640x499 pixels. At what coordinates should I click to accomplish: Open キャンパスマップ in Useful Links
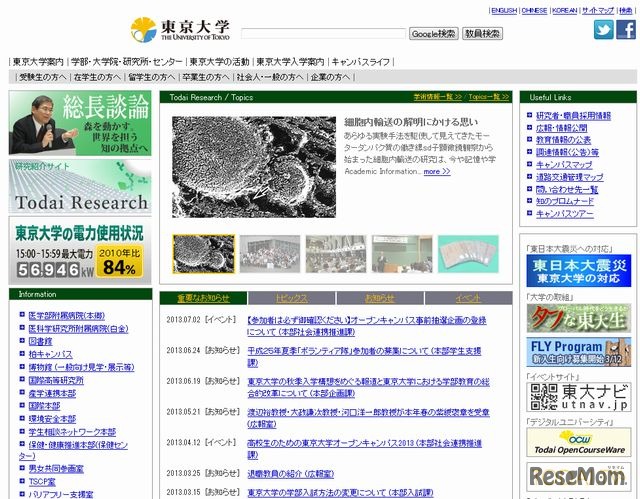(x=564, y=165)
